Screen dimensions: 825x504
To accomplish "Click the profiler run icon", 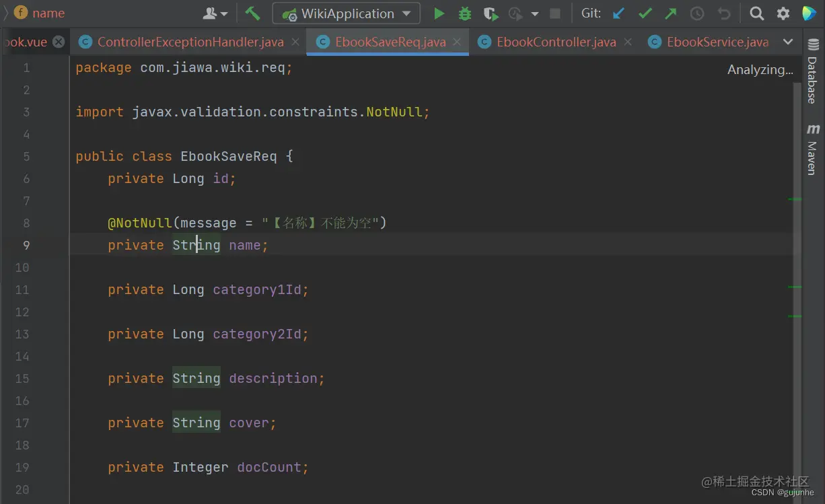I will 516,13.
